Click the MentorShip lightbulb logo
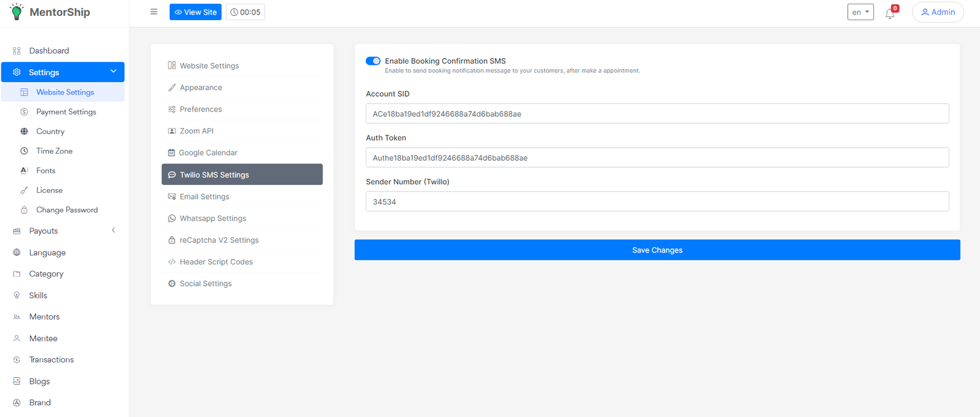This screenshot has height=417, width=980. pos(17,12)
